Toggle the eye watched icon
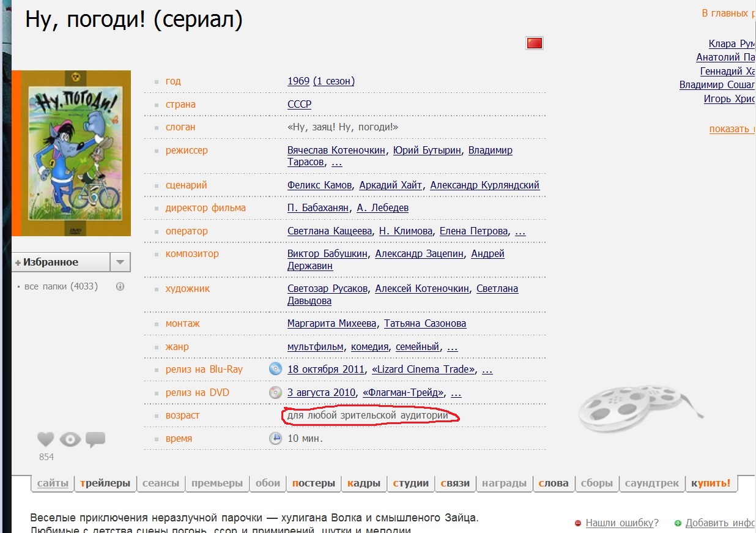This screenshot has width=756, height=533. (x=70, y=439)
